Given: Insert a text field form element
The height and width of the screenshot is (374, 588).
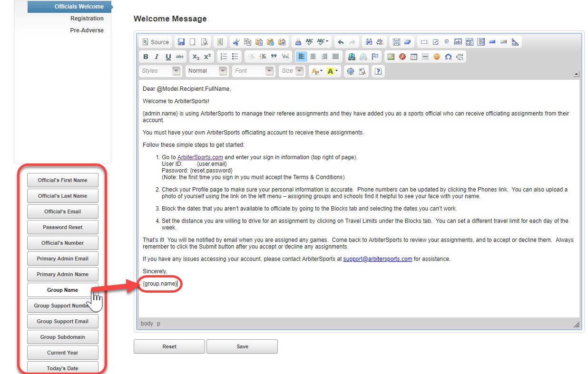Looking at the screenshot, I should pyautogui.click(x=458, y=42).
